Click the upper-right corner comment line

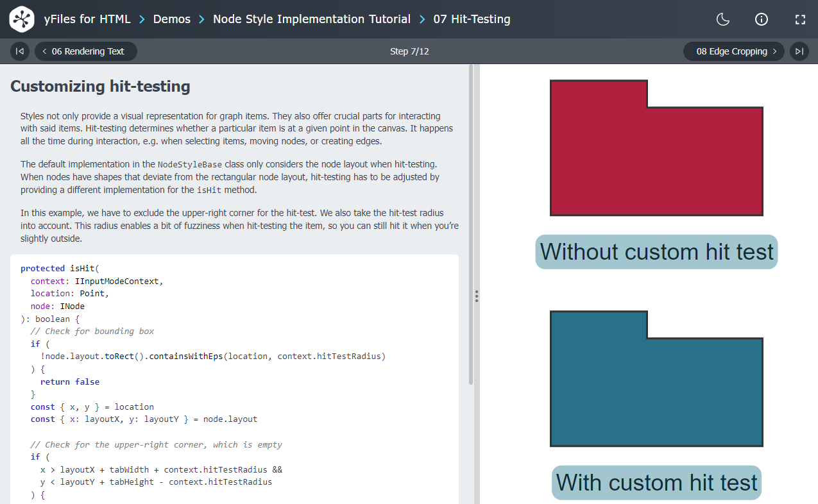[157, 444]
